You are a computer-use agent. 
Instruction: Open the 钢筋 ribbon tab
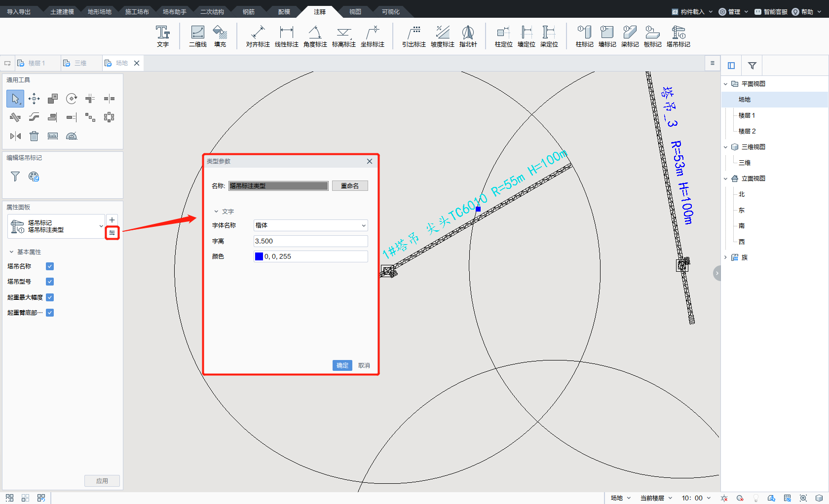249,12
